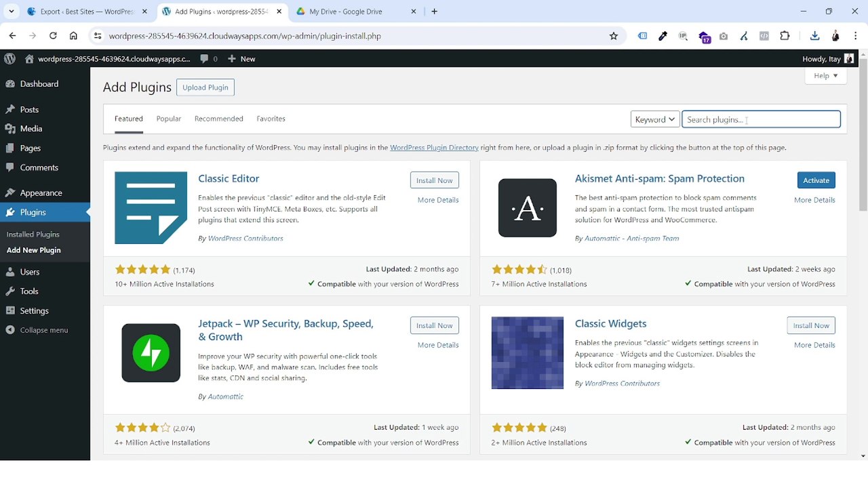
Task: Open Installed Plugins submenu link
Action: coord(33,235)
